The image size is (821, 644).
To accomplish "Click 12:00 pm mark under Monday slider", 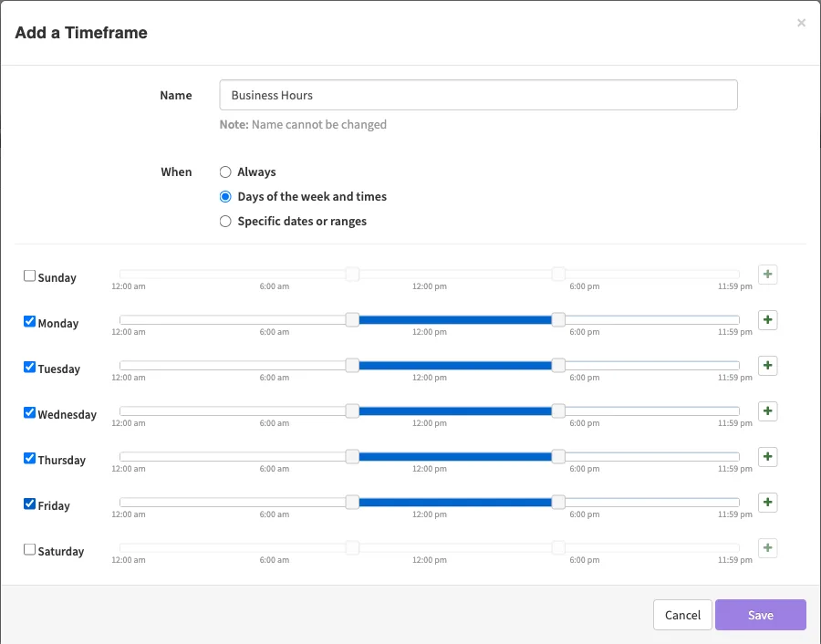I will [x=430, y=332].
